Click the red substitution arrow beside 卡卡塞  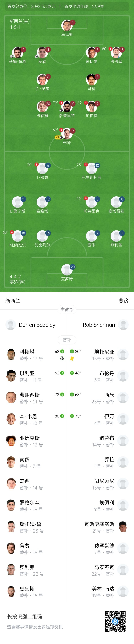coord(111,49)
